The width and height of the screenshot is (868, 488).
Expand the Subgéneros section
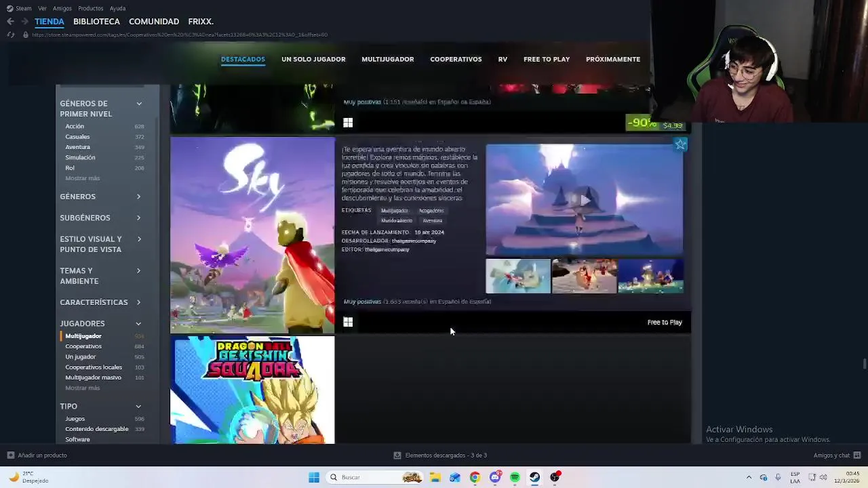pyautogui.click(x=102, y=218)
